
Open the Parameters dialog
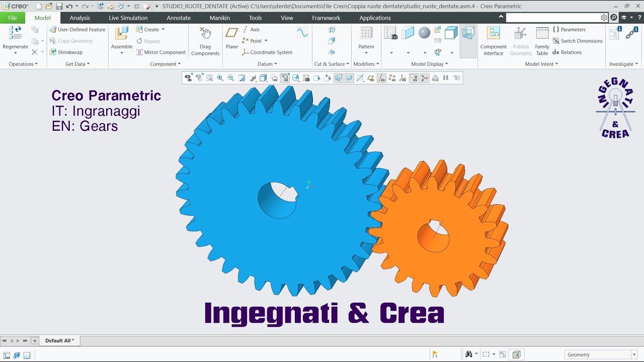(x=569, y=30)
